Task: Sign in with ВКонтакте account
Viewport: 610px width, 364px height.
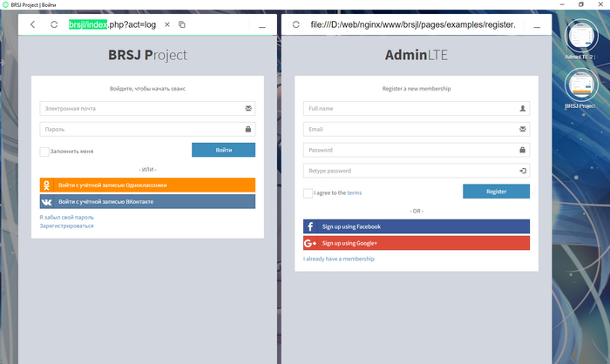Action: pos(147,201)
